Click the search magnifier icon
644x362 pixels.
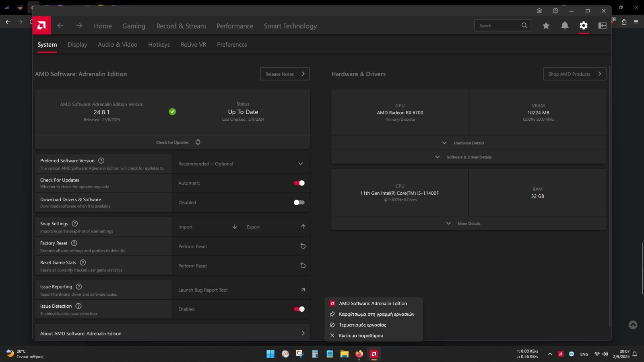pyautogui.click(x=524, y=25)
